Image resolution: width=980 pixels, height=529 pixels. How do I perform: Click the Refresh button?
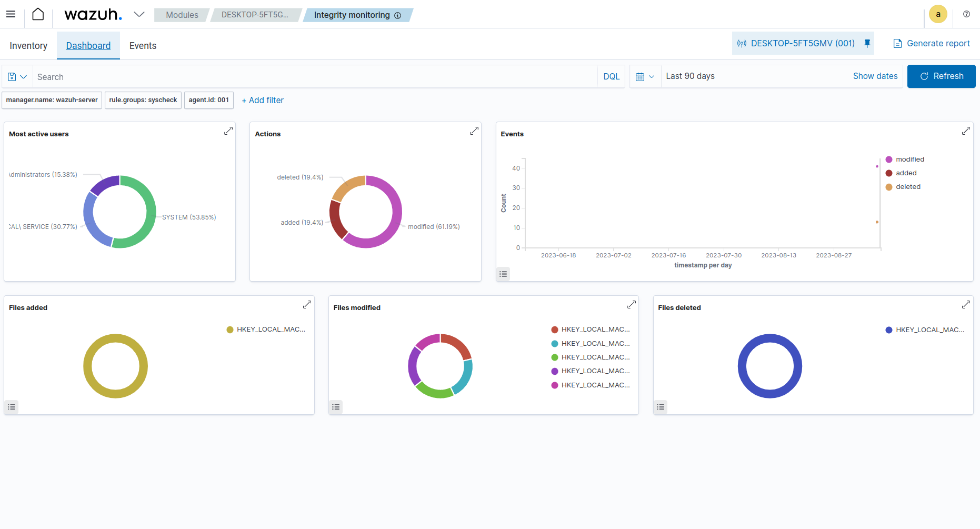point(941,76)
